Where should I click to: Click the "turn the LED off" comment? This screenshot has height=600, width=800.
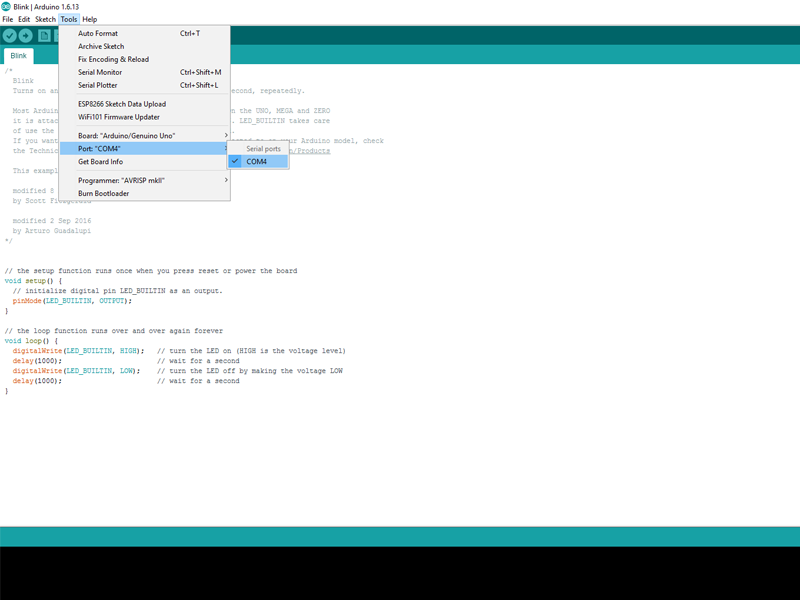250,371
